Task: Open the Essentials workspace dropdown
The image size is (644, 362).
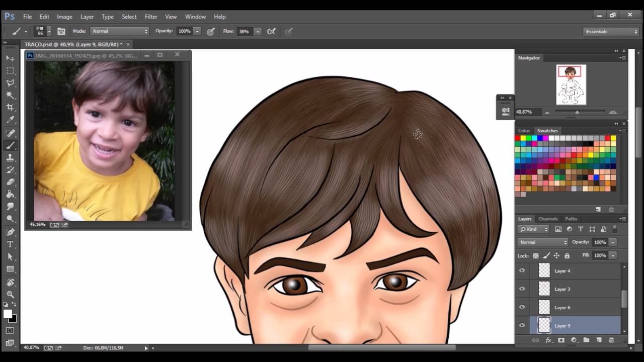Action: point(611,31)
